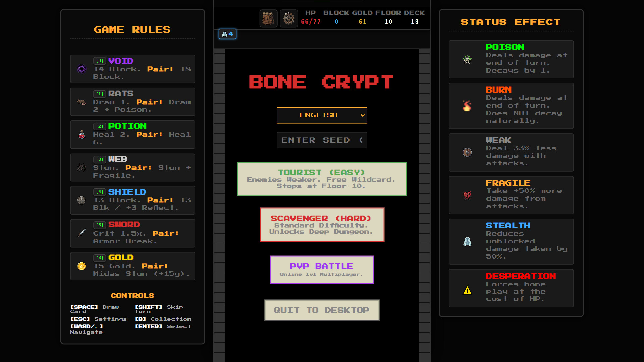Open the backpack inventory icon
The image size is (644, 362).
(x=268, y=19)
